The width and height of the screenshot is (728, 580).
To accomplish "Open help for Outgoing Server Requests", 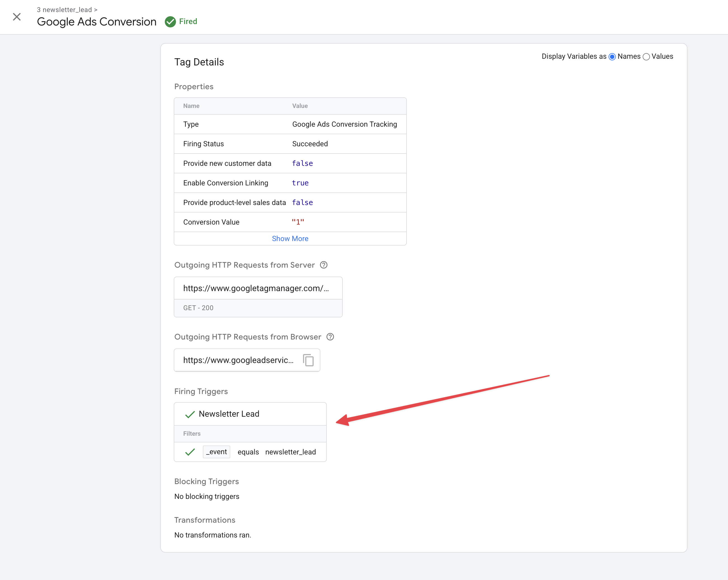I will pyautogui.click(x=323, y=265).
